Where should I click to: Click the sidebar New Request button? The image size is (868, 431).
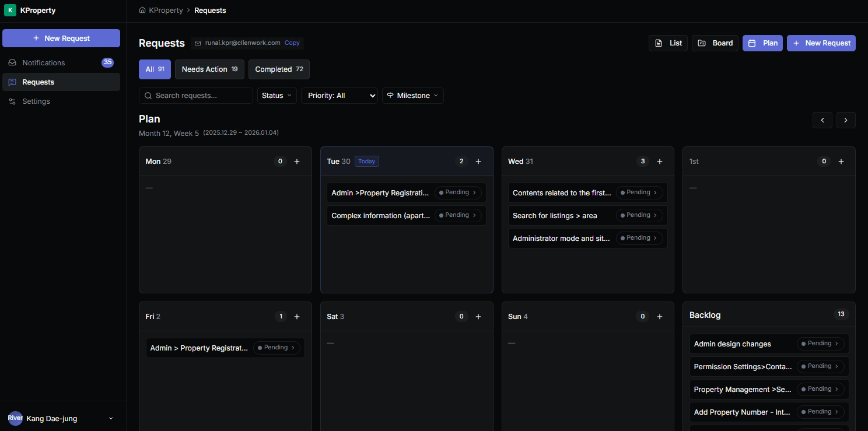point(61,38)
